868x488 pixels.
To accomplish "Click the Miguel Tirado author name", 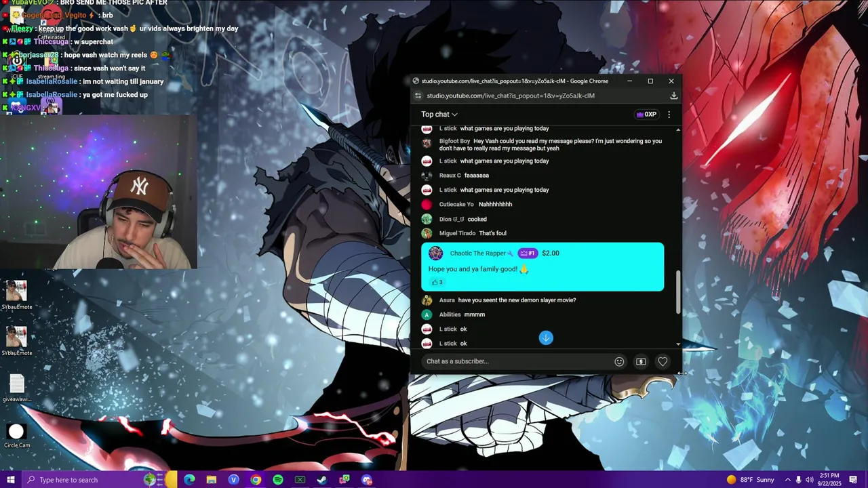I will [x=457, y=233].
